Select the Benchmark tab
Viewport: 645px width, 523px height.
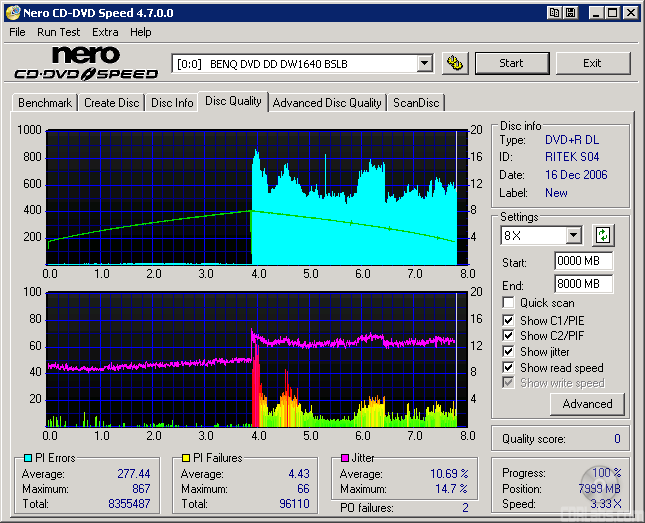tap(45, 103)
